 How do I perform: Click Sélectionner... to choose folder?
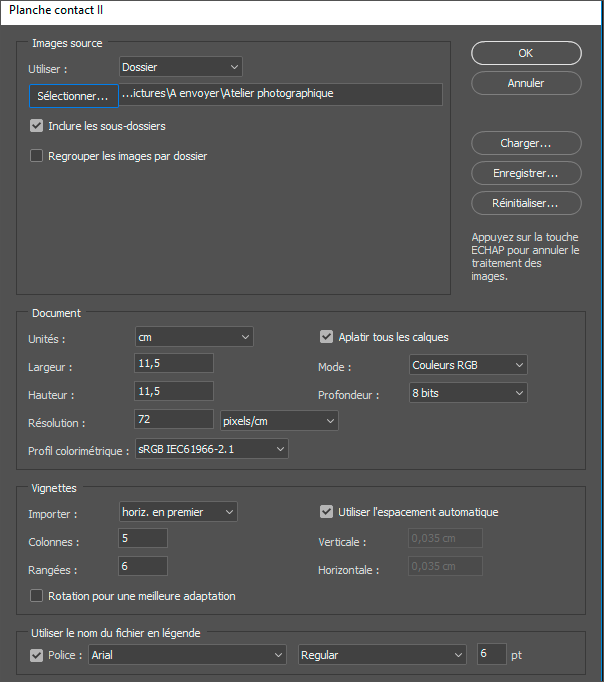(x=73, y=96)
